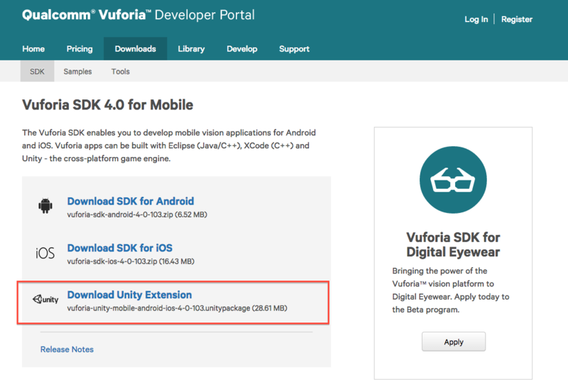Open the Home navigation item

(33, 49)
